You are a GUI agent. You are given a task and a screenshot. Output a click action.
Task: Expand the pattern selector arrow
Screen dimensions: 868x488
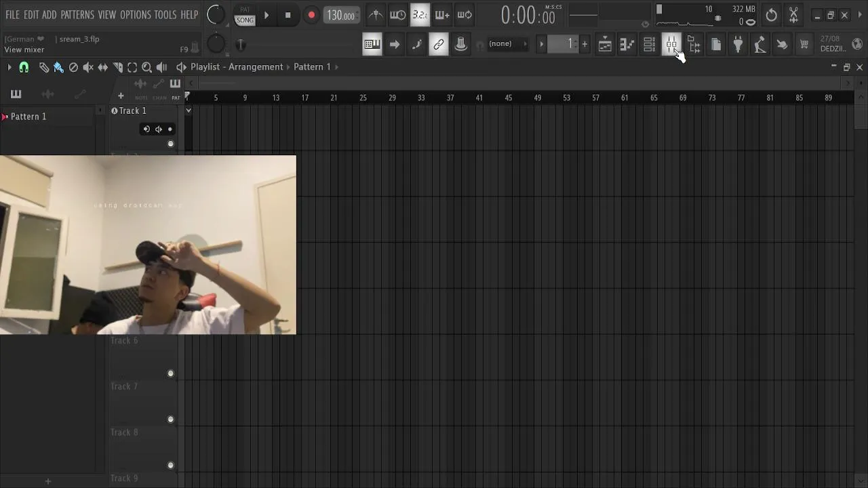[541, 45]
